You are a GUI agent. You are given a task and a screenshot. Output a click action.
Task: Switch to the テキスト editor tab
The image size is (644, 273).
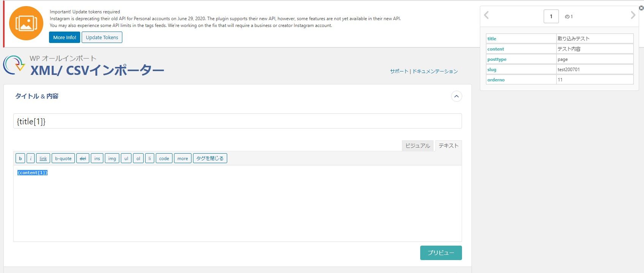(448, 146)
